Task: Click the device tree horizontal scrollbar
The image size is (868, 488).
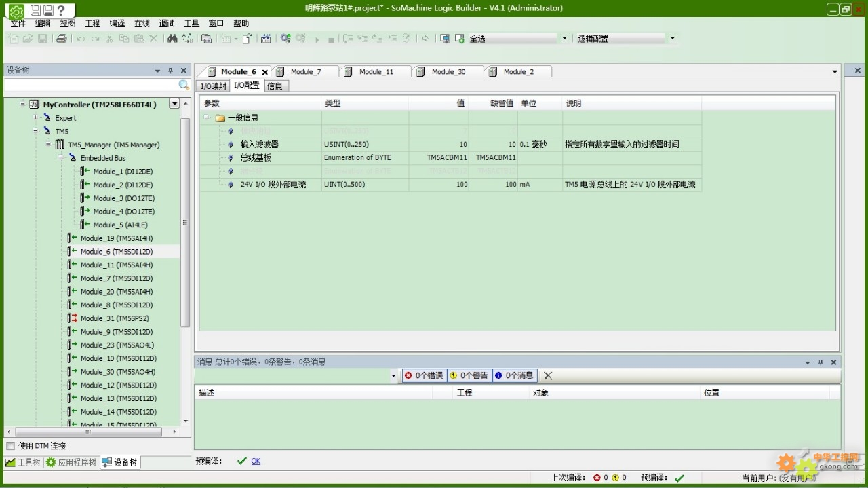Action: 88,432
